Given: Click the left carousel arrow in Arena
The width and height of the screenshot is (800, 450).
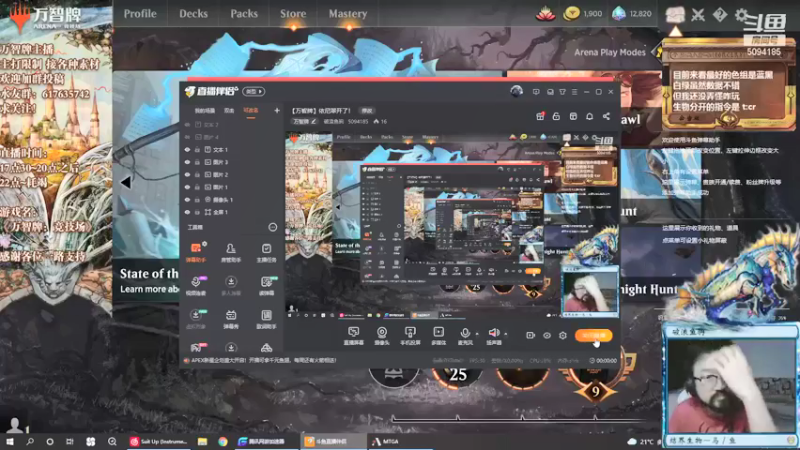Looking at the screenshot, I should coord(126,182).
